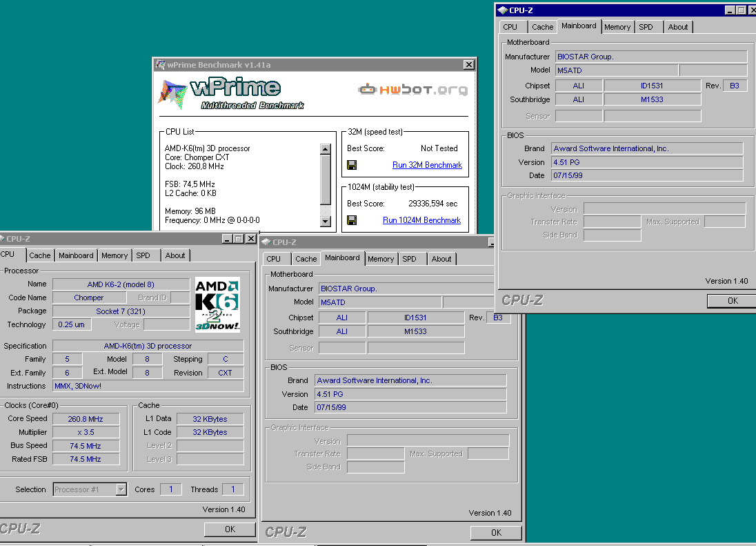The height and width of the screenshot is (546, 756).
Task: Click the Code Name Chomper field
Action: pos(89,298)
